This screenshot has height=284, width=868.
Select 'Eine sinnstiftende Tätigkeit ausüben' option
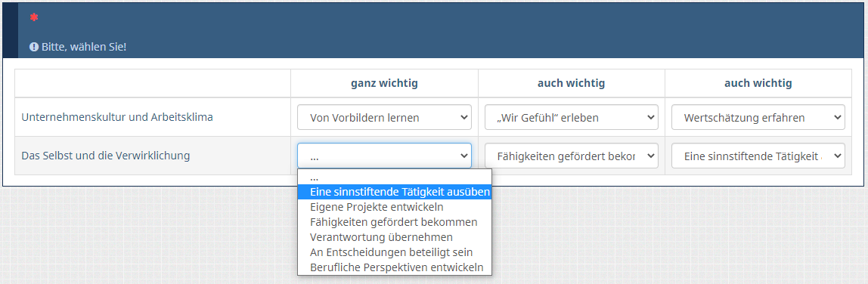click(394, 192)
